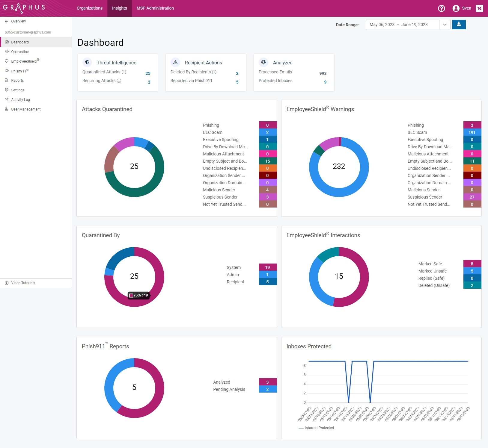Click info icon next to Deleted By Recipients
Image resolution: width=488 pixels, height=448 pixels.
pos(214,72)
